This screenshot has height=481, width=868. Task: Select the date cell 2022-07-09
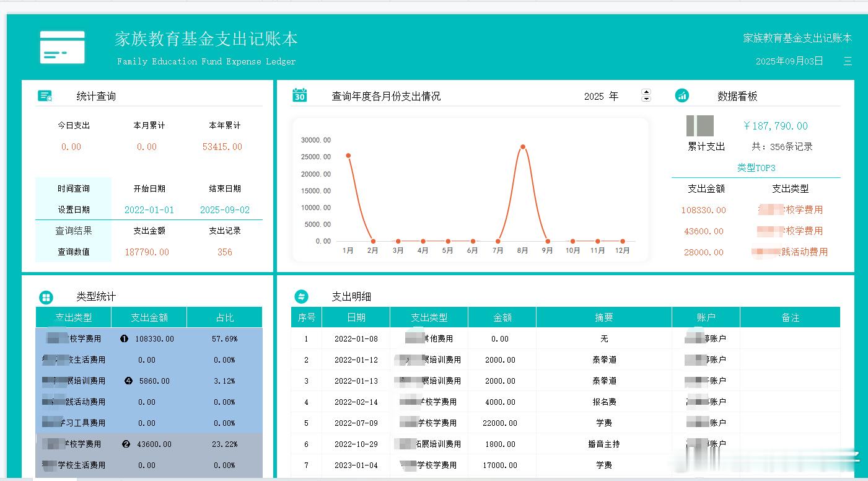tap(356, 423)
